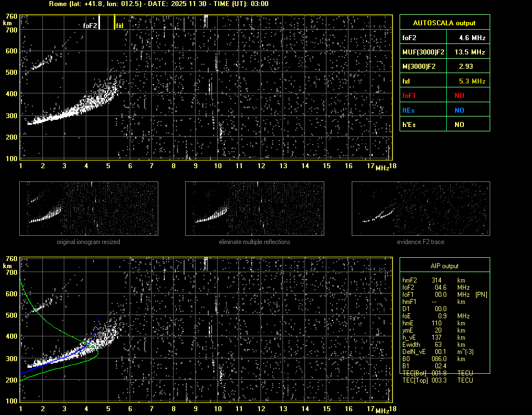Click the red foF1 label
Viewport: 532px width, 415px height.
(x=410, y=96)
